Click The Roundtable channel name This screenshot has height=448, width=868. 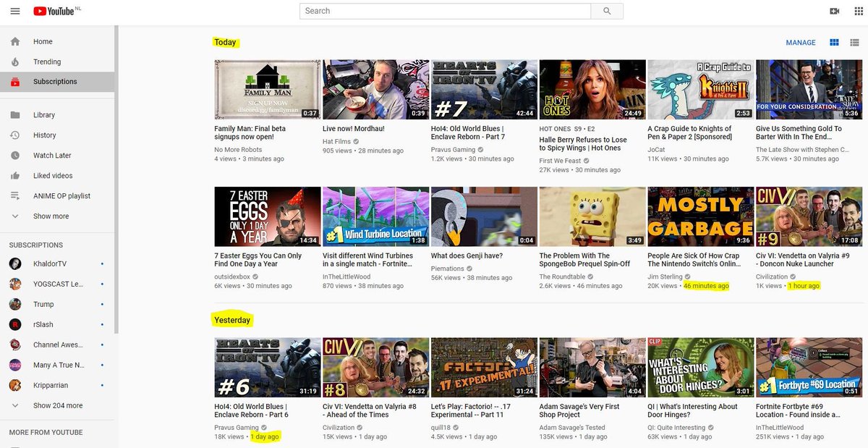pos(563,276)
